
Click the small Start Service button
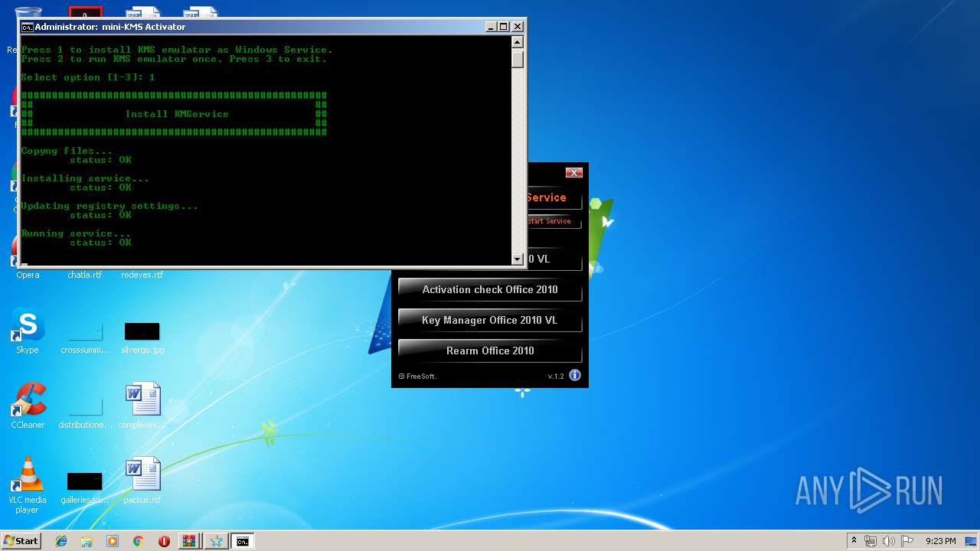pyautogui.click(x=555, y=221)
